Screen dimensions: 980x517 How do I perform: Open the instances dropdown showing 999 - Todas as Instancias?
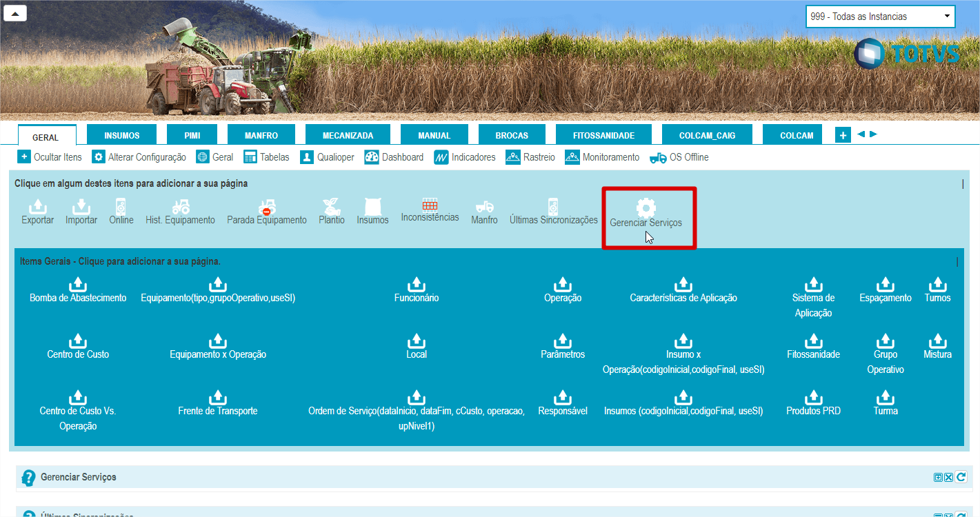880,17
